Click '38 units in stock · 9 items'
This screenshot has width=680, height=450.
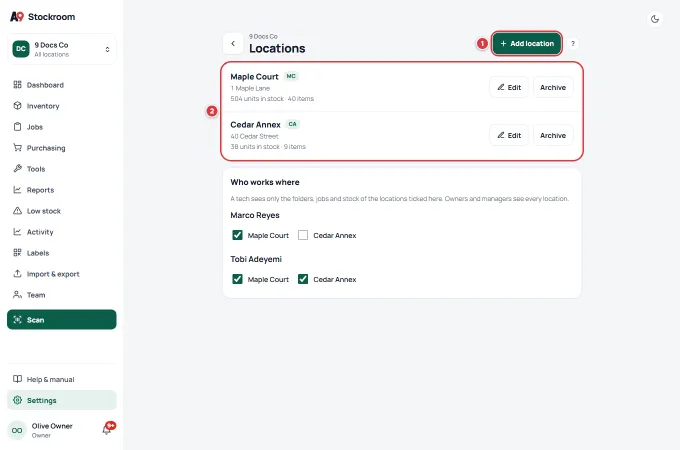point(268,147)
